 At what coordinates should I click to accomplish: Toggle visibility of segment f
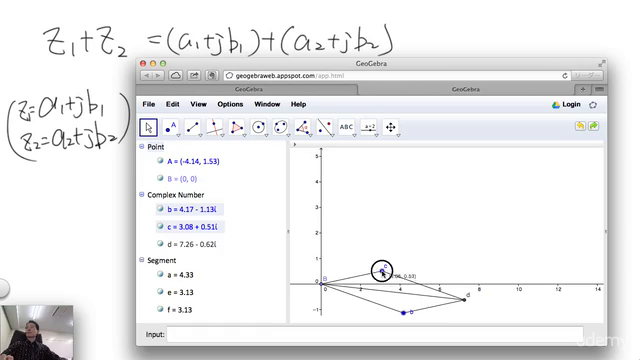point(160,309)
